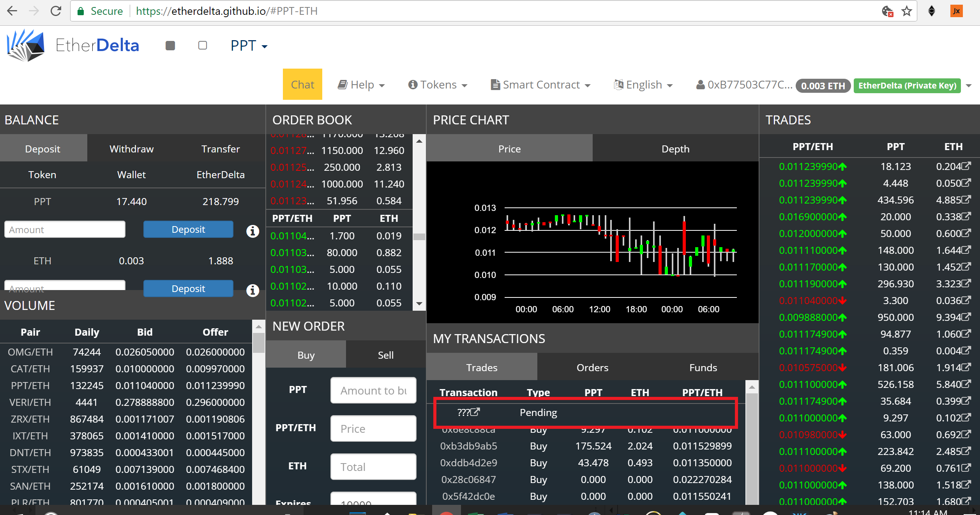Select the OMG/ETH pair in Volume
980x515 pixels.
(30, 352)
